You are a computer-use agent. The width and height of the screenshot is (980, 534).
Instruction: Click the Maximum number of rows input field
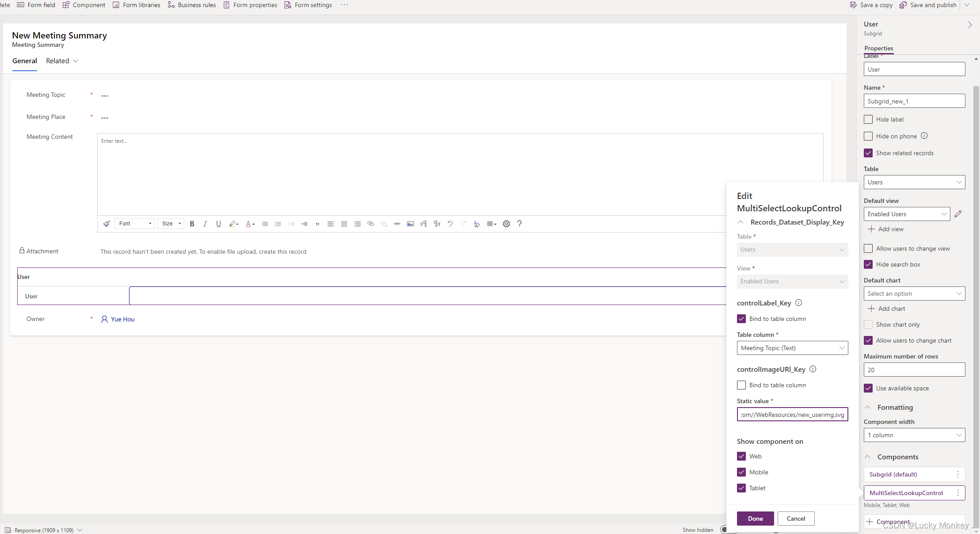pos(914,370)
